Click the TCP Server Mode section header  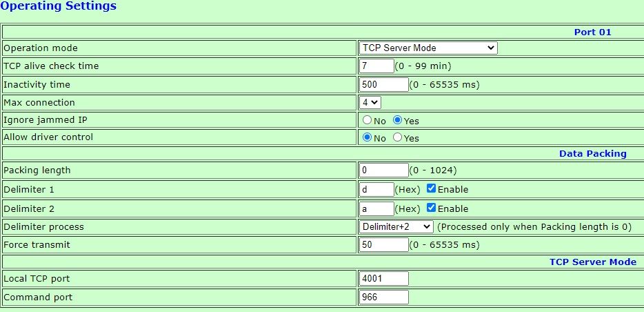[593, 262]
